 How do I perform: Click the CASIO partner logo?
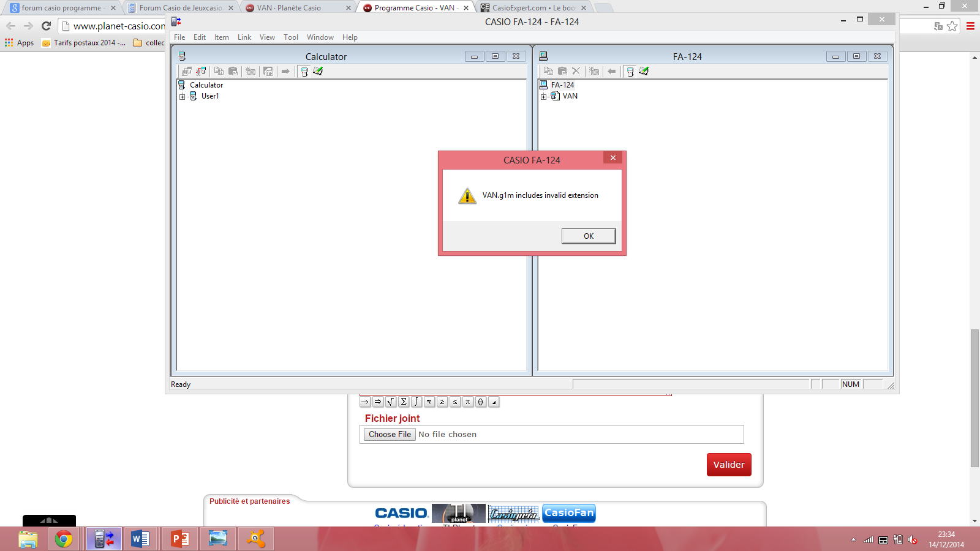click(x=402, y=513)
